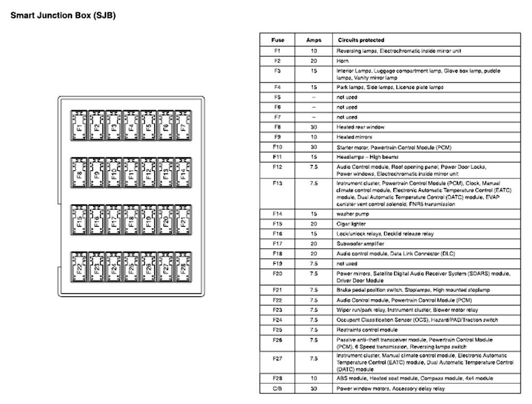This screenshot has width=532, height=404.
Task: Click the 'Starter motor, Powertrain Control Module' cell
Action: 427,147
